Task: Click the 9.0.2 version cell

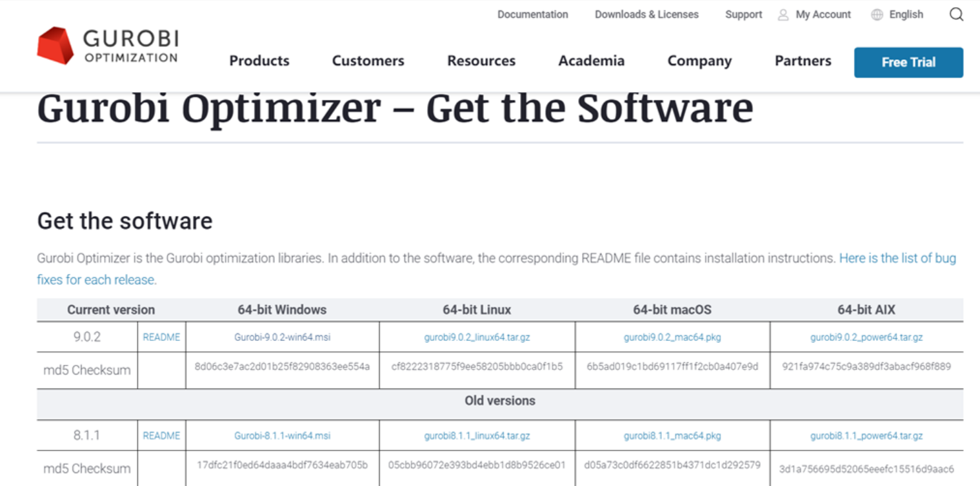Action: click(86, 336)
